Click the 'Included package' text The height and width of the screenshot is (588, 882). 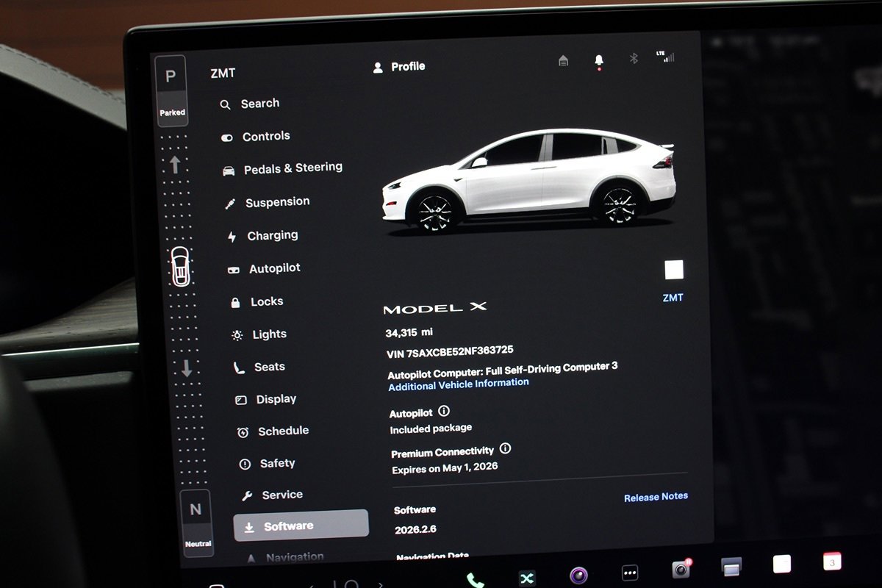point(431,429)
